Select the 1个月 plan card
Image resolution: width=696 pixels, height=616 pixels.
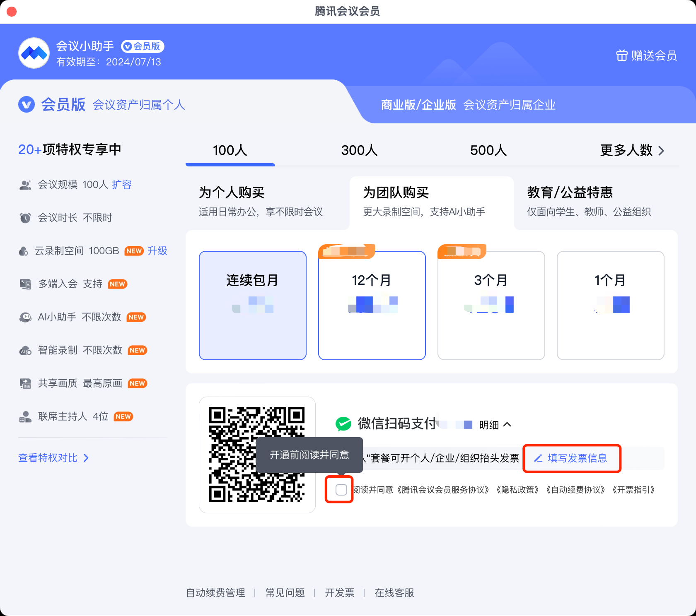[611, 306]
